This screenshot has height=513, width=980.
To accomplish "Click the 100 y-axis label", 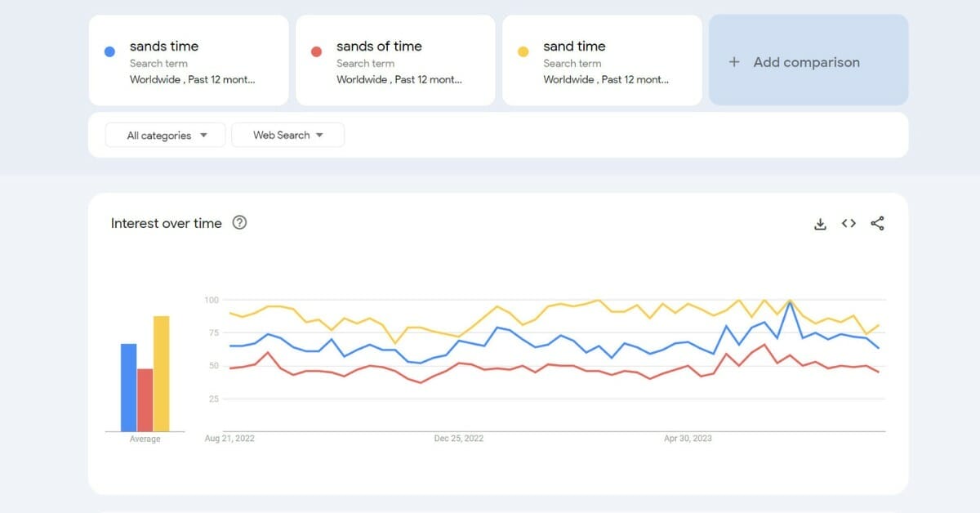I will (x=212, y=300).
